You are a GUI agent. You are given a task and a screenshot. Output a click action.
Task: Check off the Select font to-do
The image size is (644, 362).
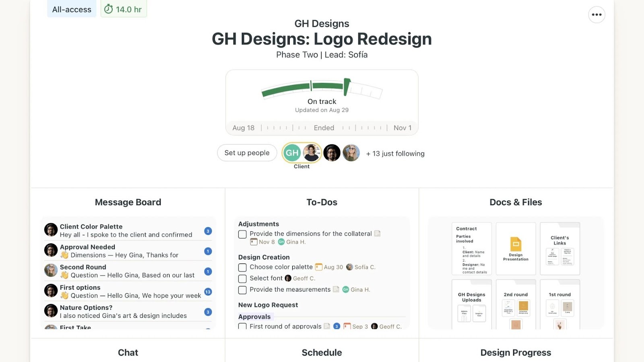pos(242,278)
